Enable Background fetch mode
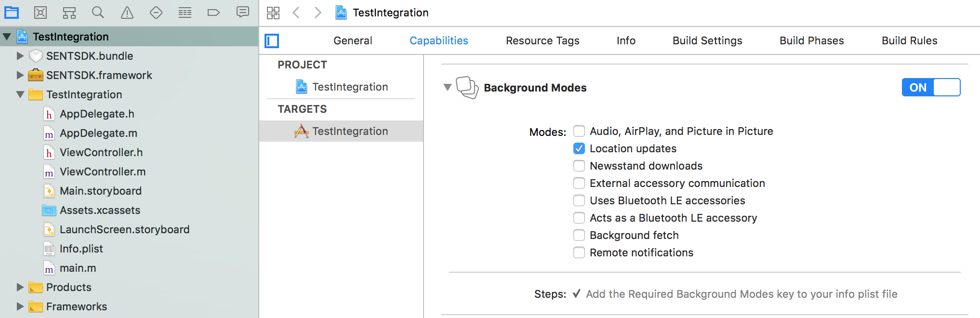The image size is (980, 318). [x=579, y=235]
